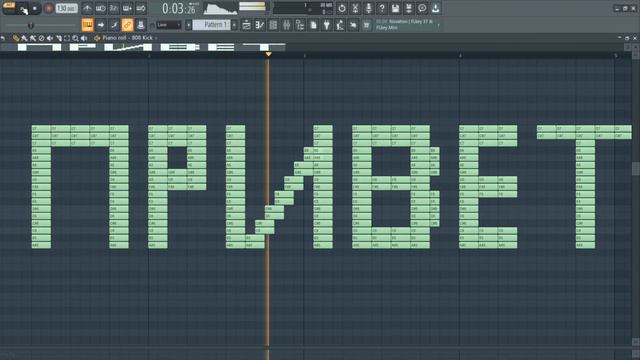Viewport: 640px width, 360px height.
Task: Pick the Zoom magnifier tool in piano roll
Action: (76, 38)
